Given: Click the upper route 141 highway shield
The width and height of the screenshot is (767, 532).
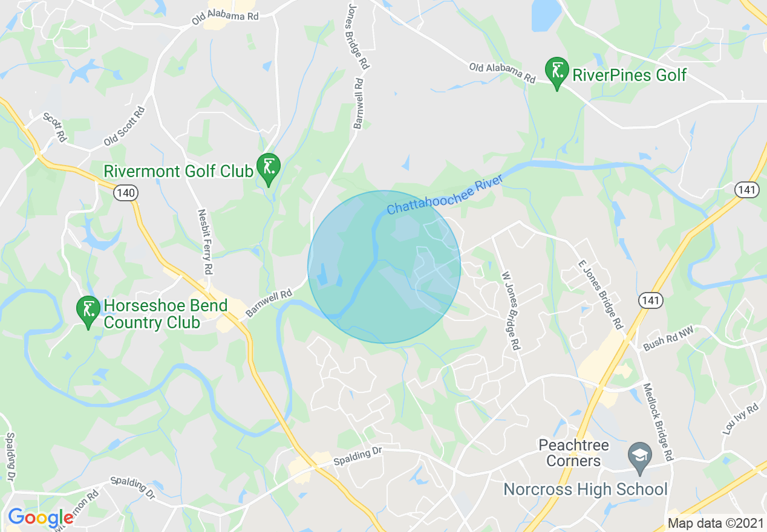Looking at the screenshot, I should coord(748,190).
